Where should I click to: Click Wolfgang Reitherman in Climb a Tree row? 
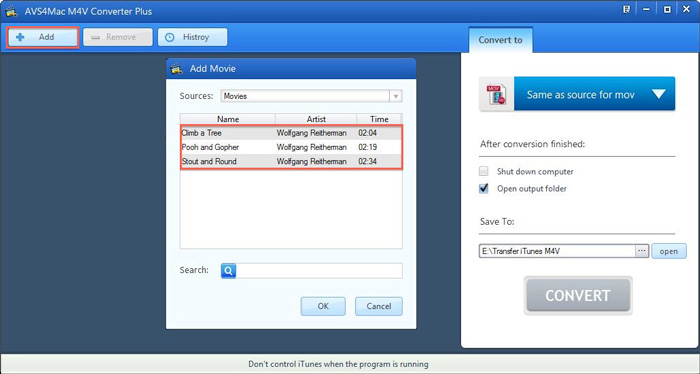point(312,133)
